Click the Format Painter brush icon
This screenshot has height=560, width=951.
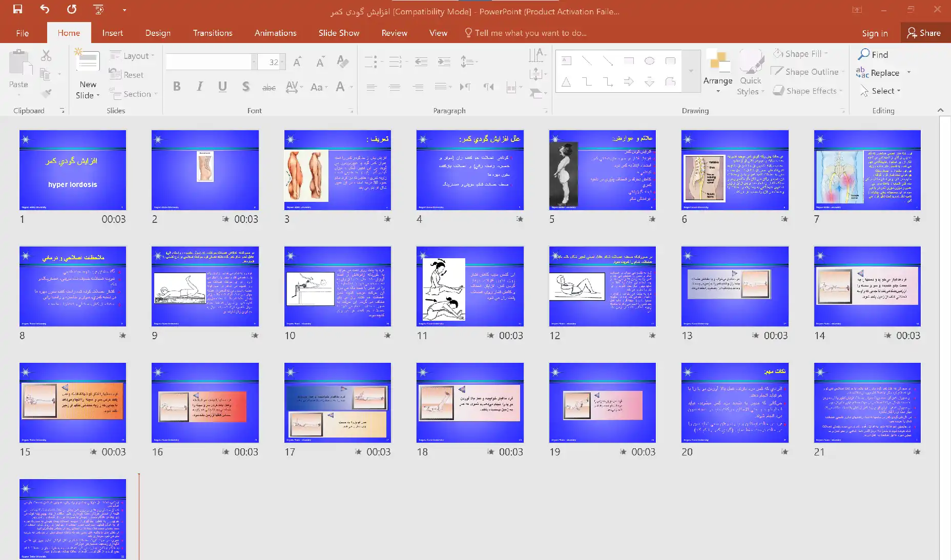point(47,93)
